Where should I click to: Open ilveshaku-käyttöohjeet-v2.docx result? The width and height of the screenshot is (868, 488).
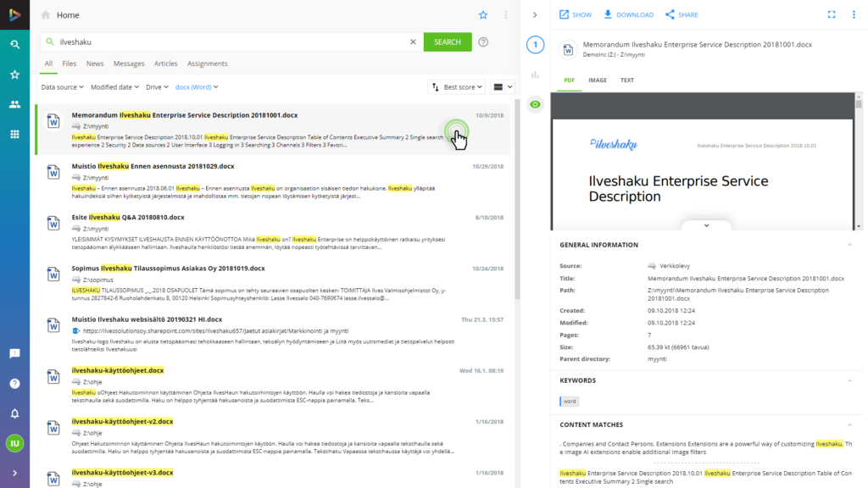coord(122,422)
